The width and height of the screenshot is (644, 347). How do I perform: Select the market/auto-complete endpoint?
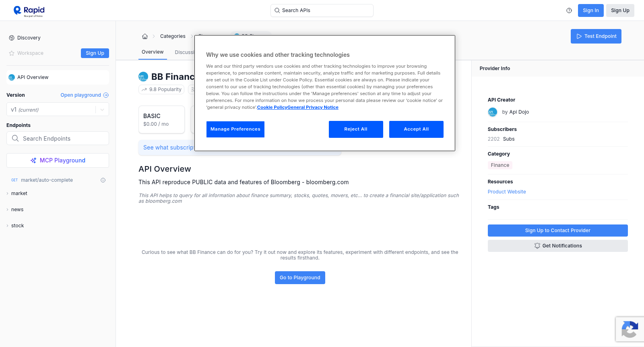47,180
